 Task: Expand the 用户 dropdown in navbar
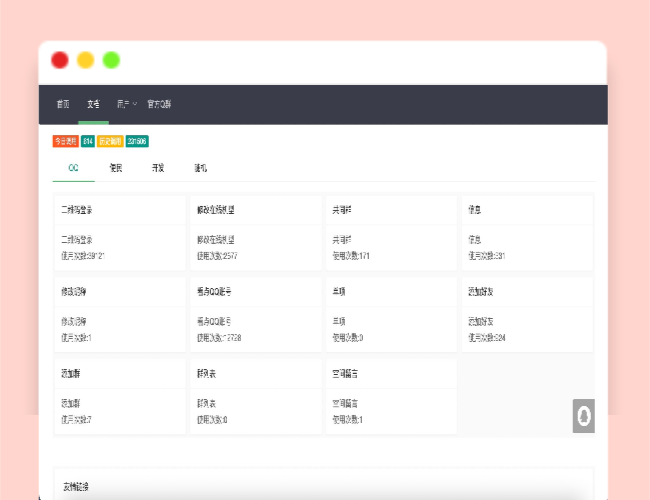(126, 104)
